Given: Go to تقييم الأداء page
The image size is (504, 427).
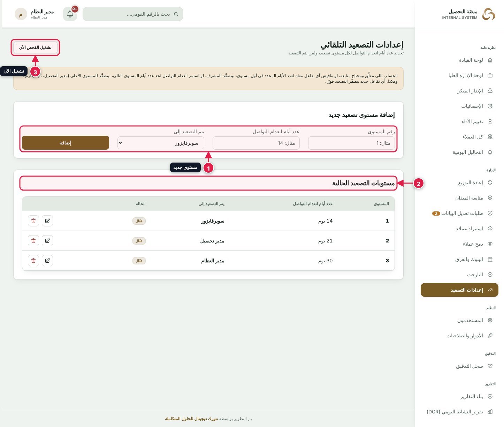Looking at the screenshot, I should (x=459, y=121).
